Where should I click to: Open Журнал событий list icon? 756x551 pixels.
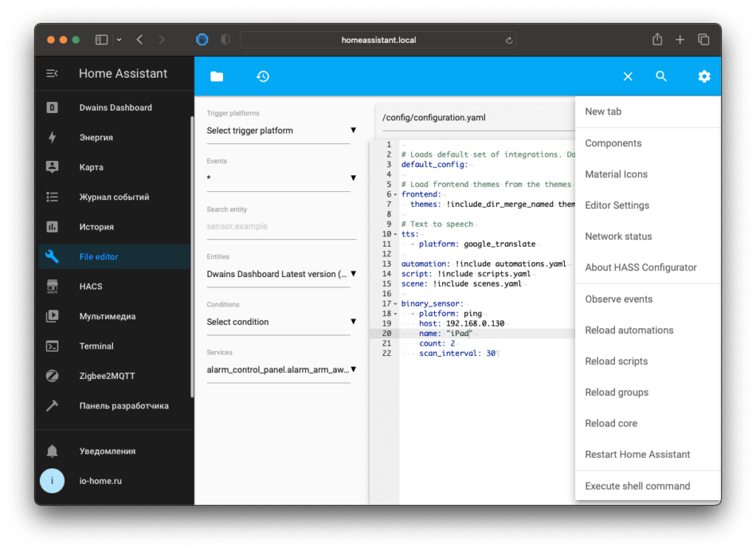point(52,197)
